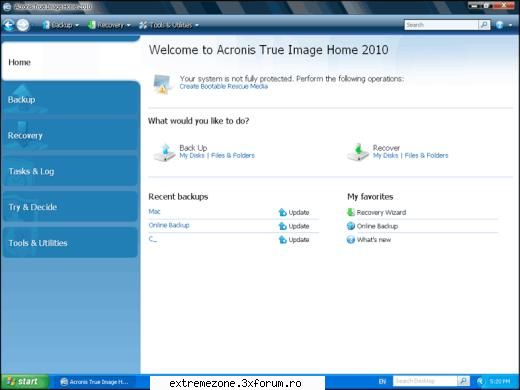520x390 pixels.
Task: Select the Recovery sidebar tab
Action: pos(70,135)
